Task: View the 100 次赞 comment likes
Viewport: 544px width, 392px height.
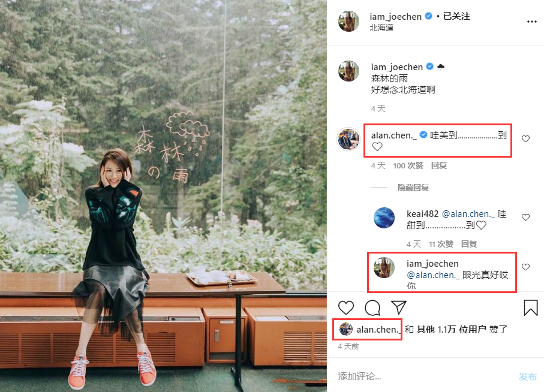Action: tap(408, 165)
